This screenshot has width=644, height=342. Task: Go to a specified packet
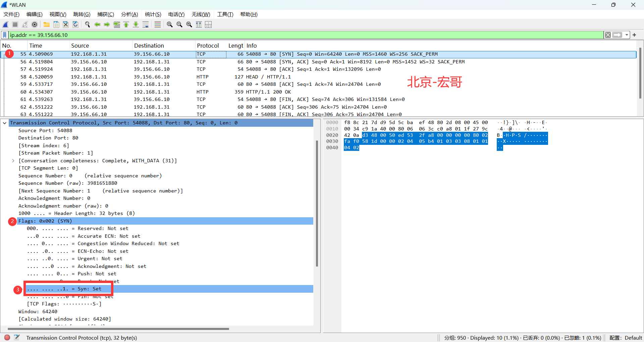[117, 24]
